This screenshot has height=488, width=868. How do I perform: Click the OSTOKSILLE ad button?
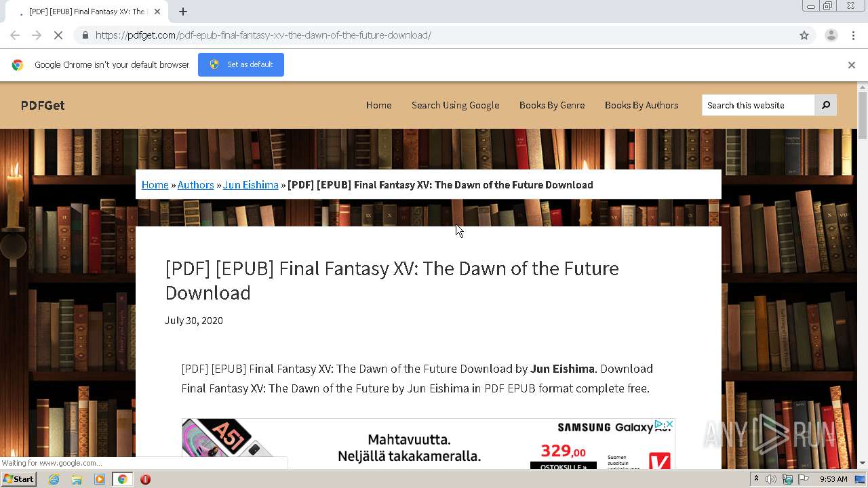563,466
